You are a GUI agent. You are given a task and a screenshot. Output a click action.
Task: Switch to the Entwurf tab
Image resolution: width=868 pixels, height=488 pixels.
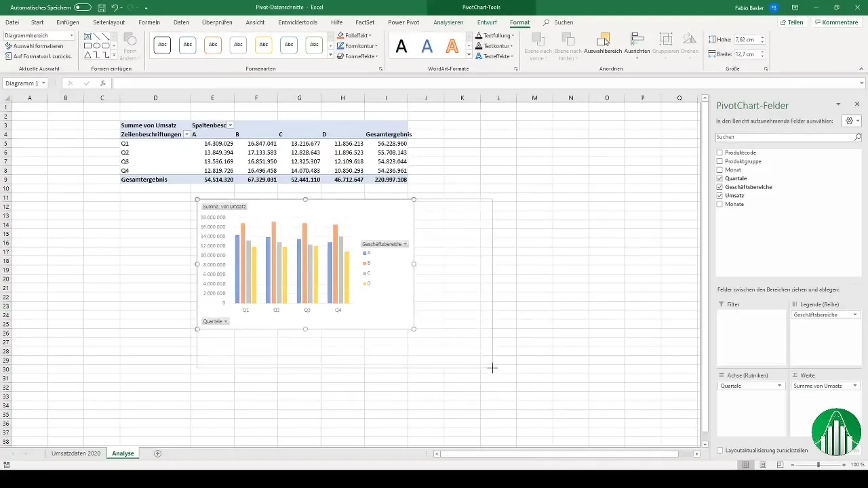487,22
